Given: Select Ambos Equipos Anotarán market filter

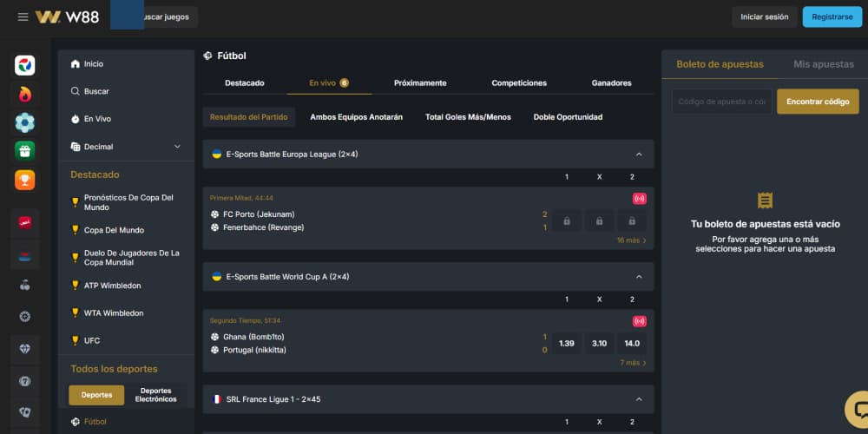Looking at the screenshot, I should coord(357,117).
